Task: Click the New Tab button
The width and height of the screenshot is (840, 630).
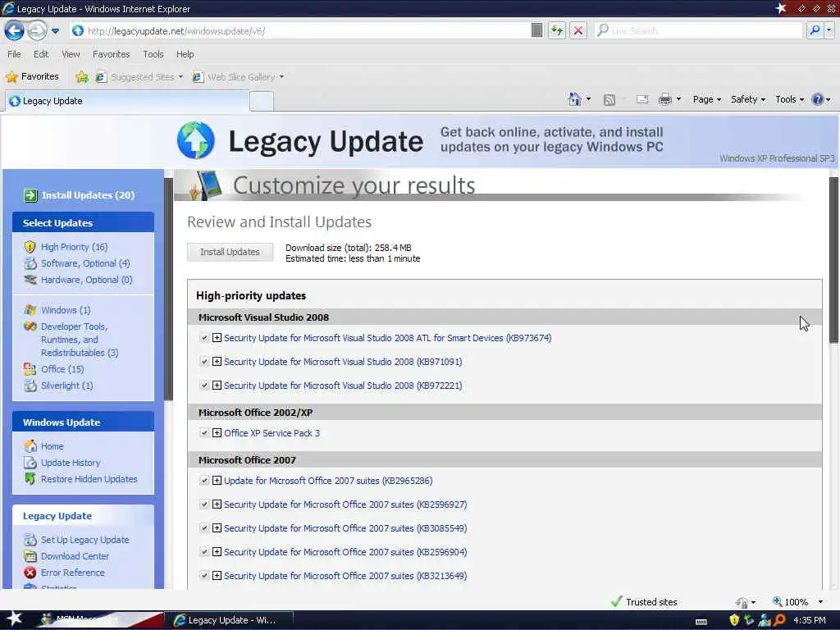Action: click(262, 101)
